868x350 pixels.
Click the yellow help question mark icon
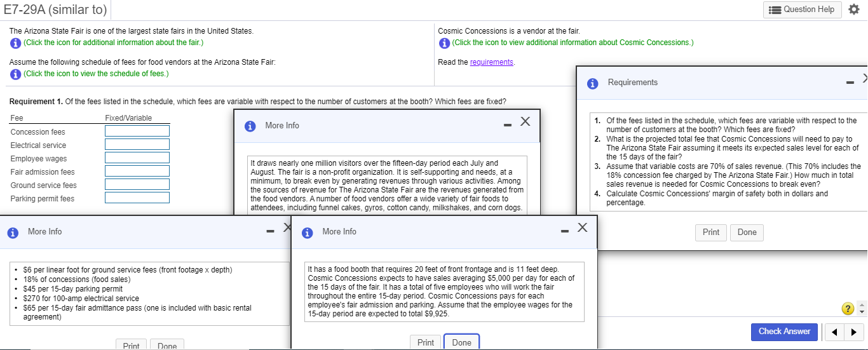click(847, 309)
